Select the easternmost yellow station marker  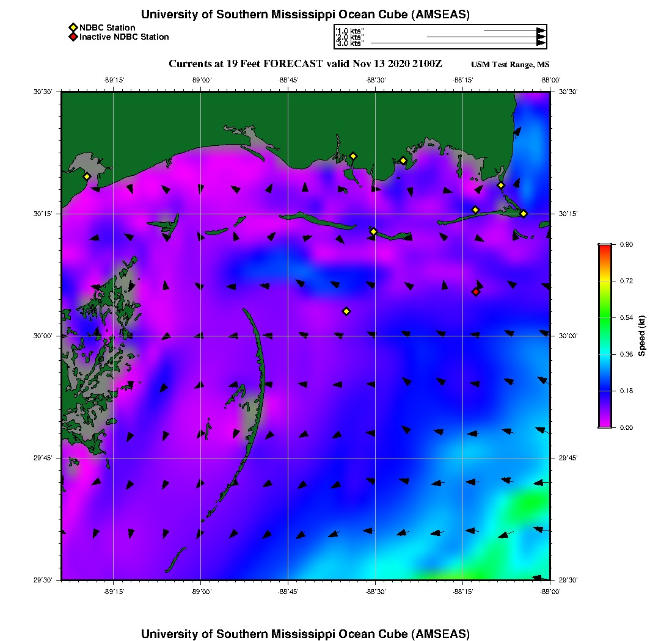pos(524,213)
